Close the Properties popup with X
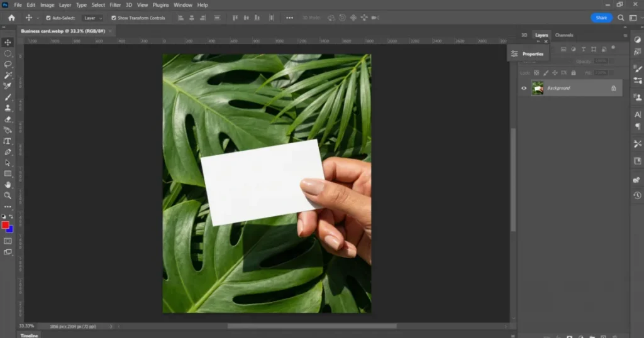The width and height of the screenshot is (644, 338). click(546, 41)
